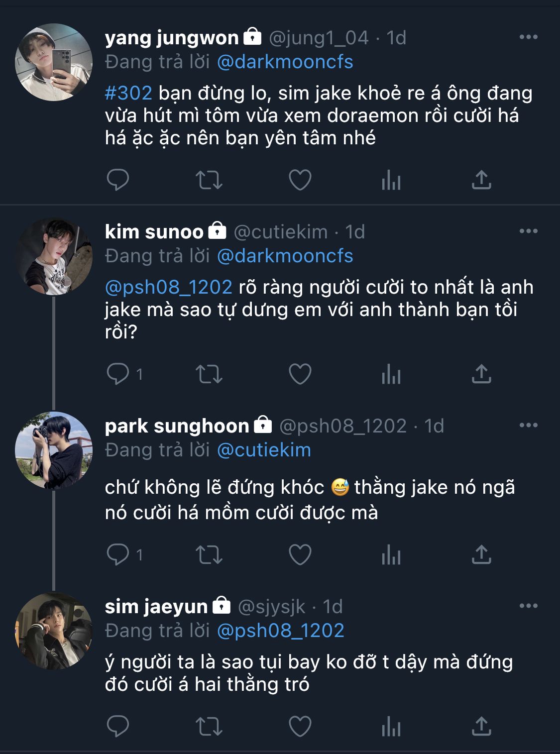Open @psh08_1202 mention in kim sunoo's tweet
Screen dimensions: 560x754
(169, 287)
